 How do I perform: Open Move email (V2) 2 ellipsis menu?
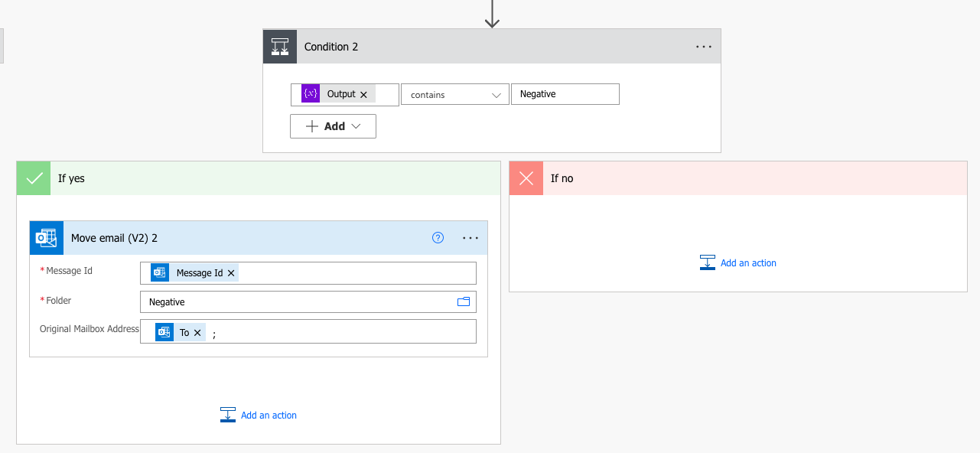coord(470,238)
